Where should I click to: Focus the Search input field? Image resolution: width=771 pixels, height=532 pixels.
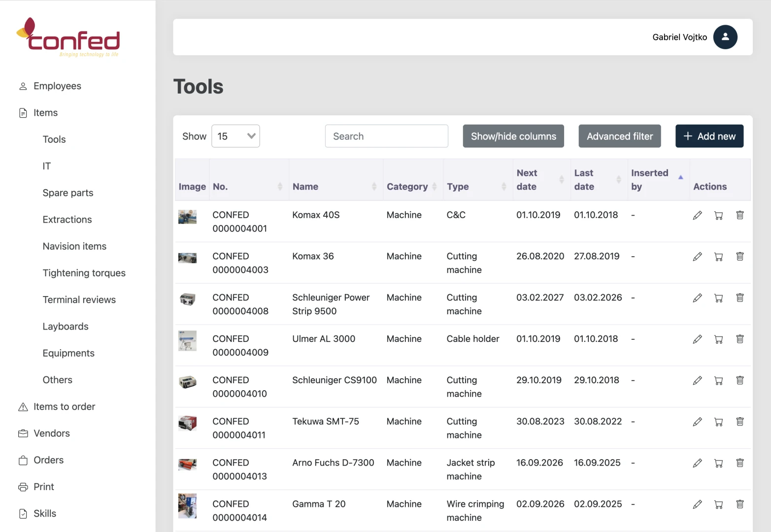[387, 136]
